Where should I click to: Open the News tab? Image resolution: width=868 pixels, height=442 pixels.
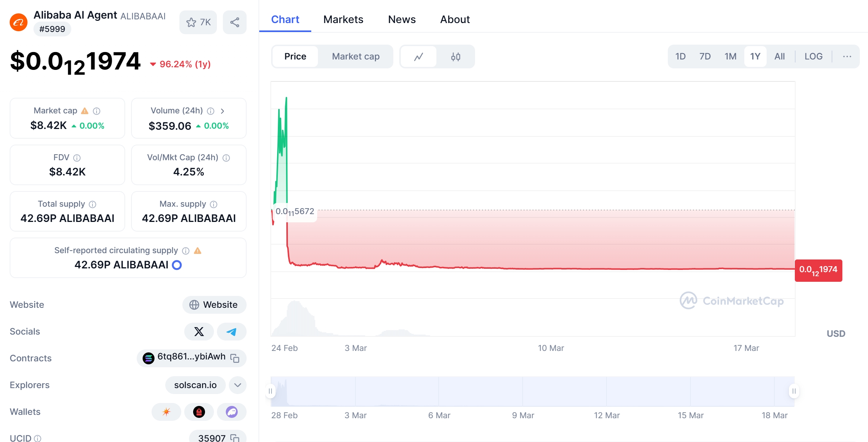[x=402, y=19]
